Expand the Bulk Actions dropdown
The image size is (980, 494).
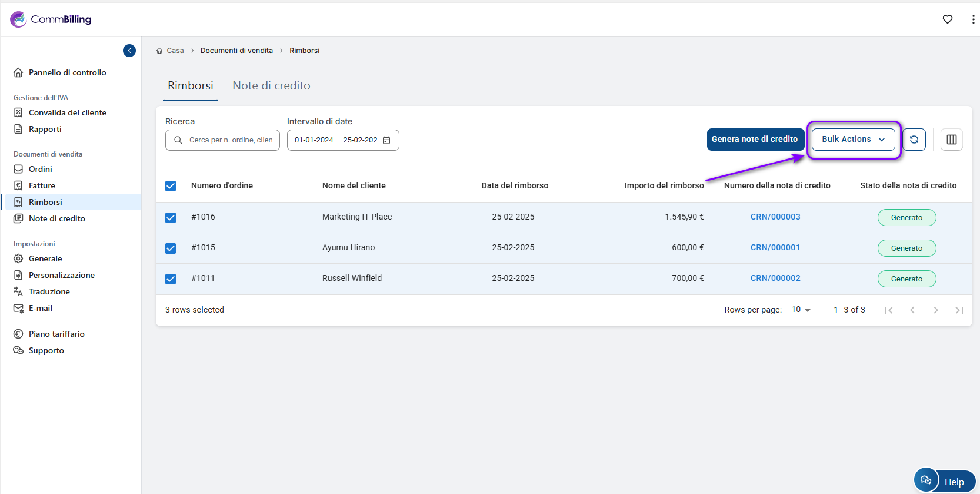pos(853,140)
